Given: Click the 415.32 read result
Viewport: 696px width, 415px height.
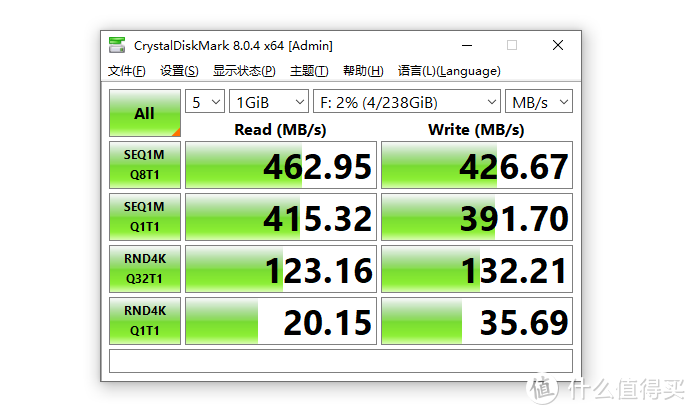Looking at the screenshot, I should point(281,217).
